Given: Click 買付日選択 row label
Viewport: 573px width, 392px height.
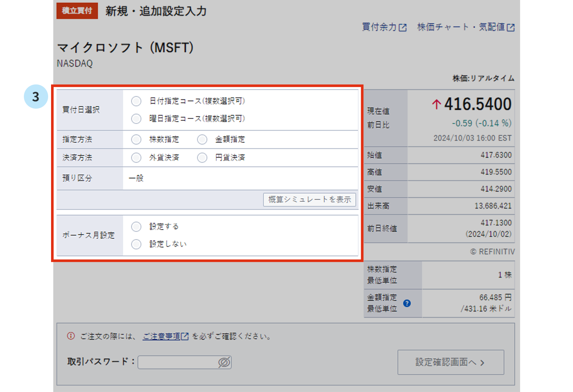Looking at the screenshot, I should (81, 110).
